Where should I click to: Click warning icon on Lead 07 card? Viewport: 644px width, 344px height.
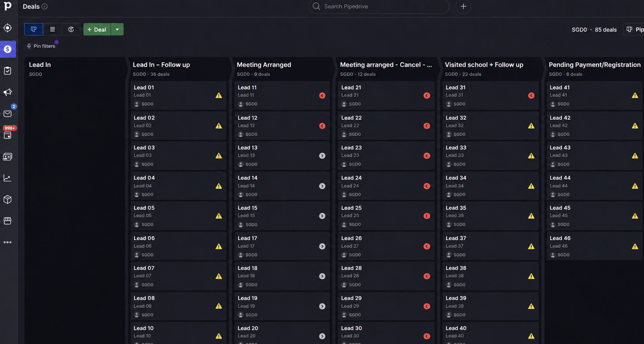tap(219, 276)
